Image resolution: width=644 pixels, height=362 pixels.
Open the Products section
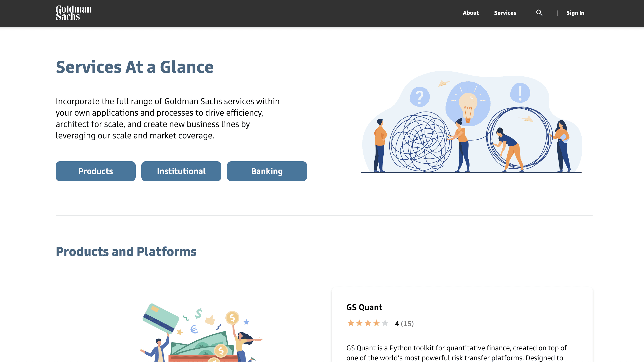(x=95, y=171)
